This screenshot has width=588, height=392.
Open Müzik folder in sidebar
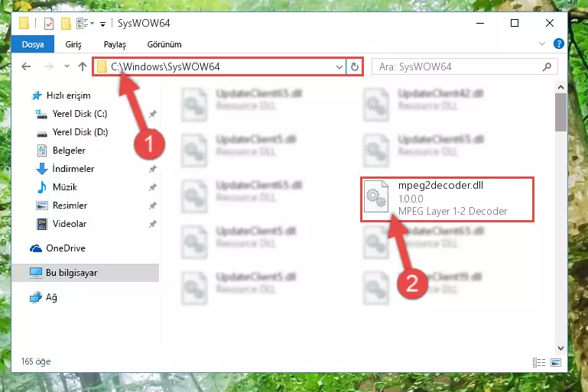pyautogui.click(x=57, y=187)
